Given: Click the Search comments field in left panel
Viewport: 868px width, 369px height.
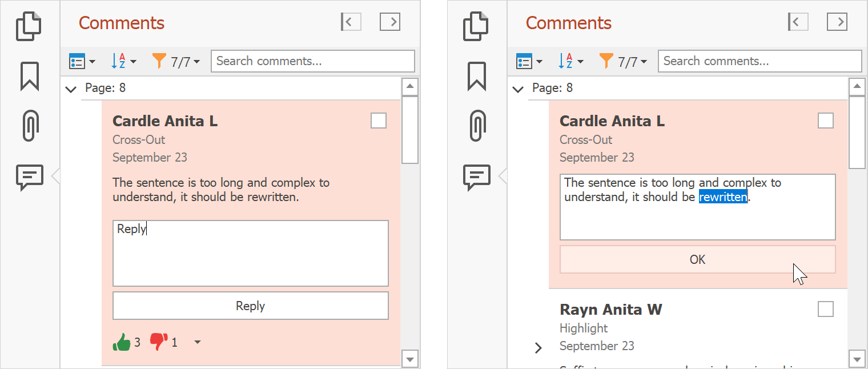Looking at the screenshot, I should coord(312,61).
